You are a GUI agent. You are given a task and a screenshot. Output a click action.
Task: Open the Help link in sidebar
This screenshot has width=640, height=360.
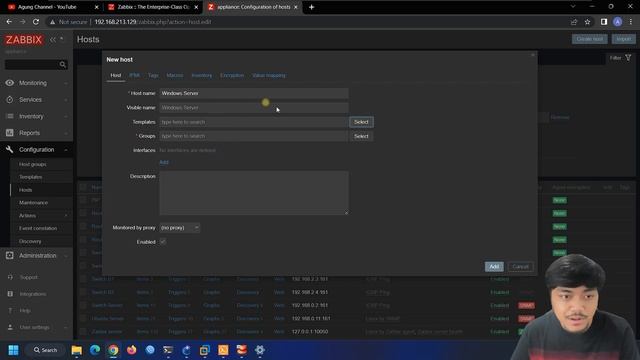[x=25, y=311]
